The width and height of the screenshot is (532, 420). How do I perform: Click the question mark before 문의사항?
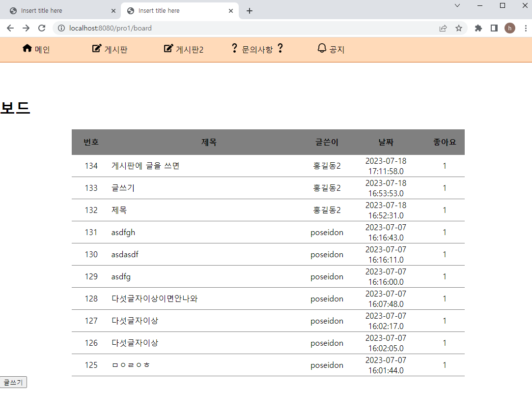[x=234, y=48]
